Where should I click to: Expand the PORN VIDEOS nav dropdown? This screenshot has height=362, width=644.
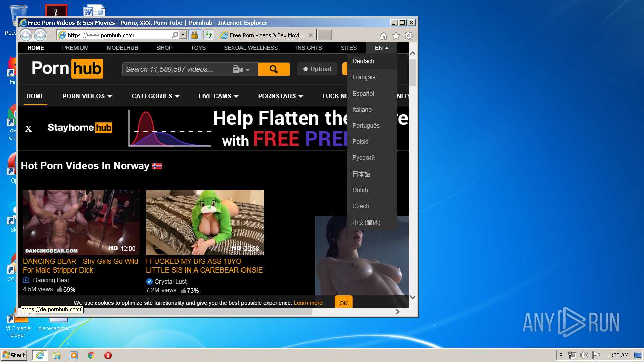(x=87, y=96)
